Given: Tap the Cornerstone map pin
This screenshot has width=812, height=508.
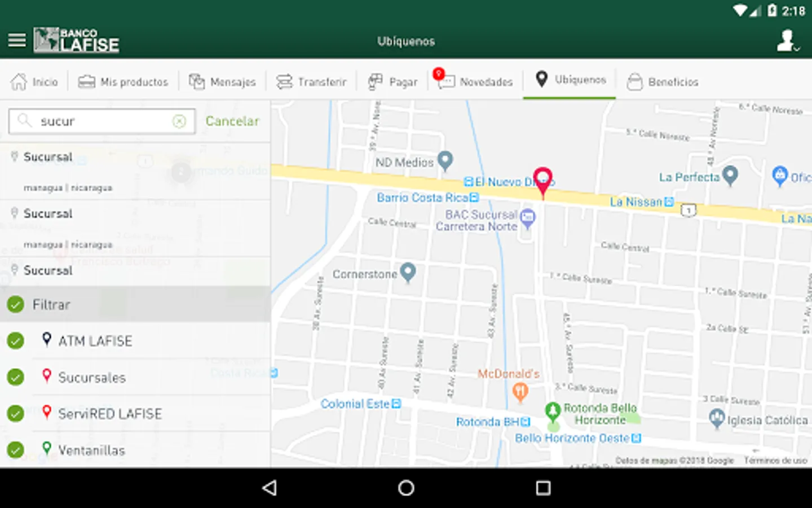Looking at the screenshot, I should tap(408, 273).
